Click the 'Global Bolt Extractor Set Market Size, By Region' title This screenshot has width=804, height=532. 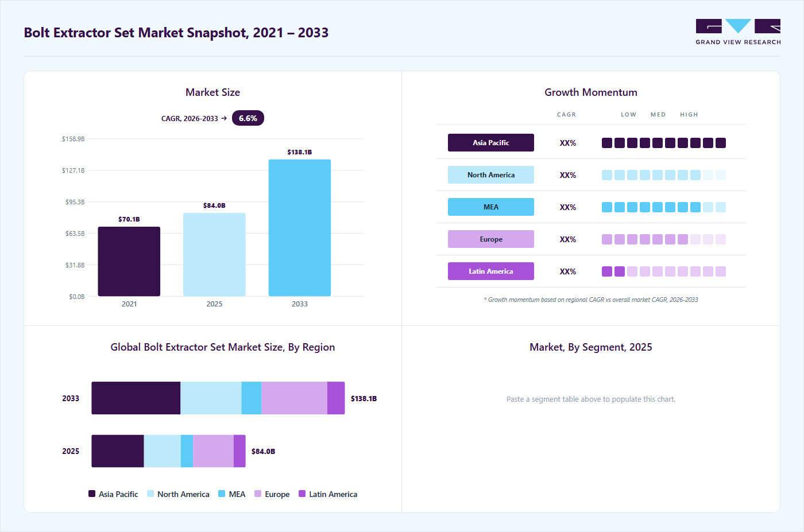coord(223,347)
